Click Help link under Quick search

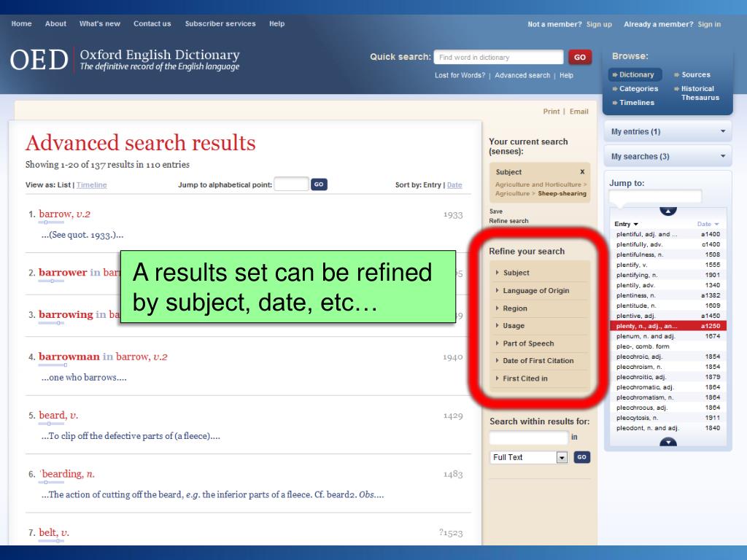pos(566,75)
